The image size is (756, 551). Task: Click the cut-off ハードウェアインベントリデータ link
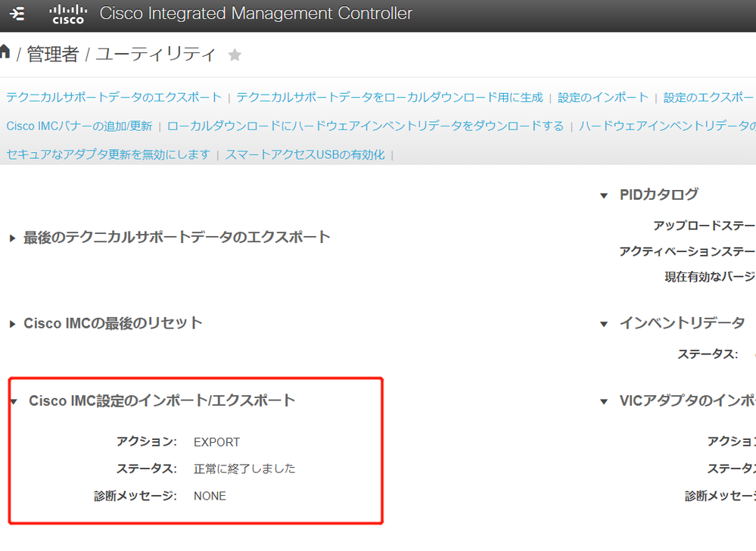coord(667,126)
